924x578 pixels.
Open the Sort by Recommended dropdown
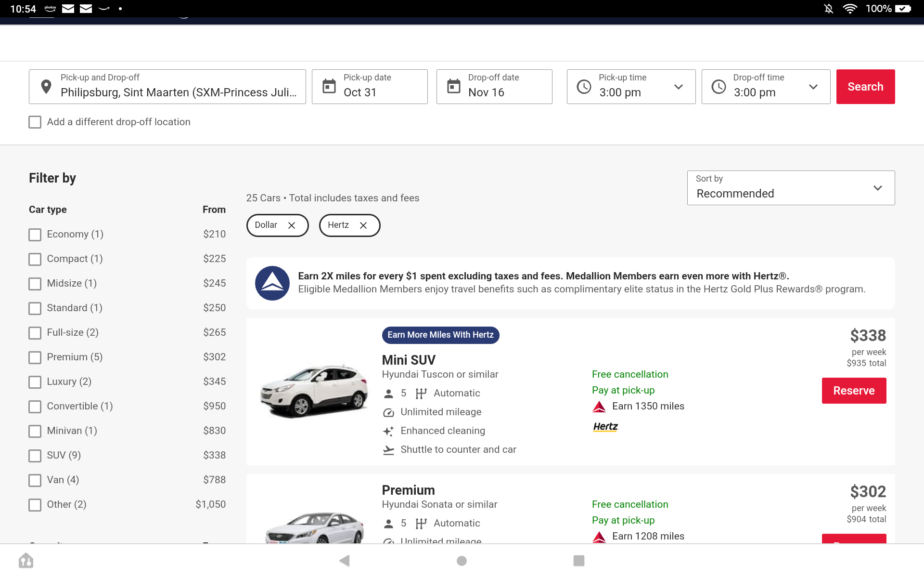791,188
